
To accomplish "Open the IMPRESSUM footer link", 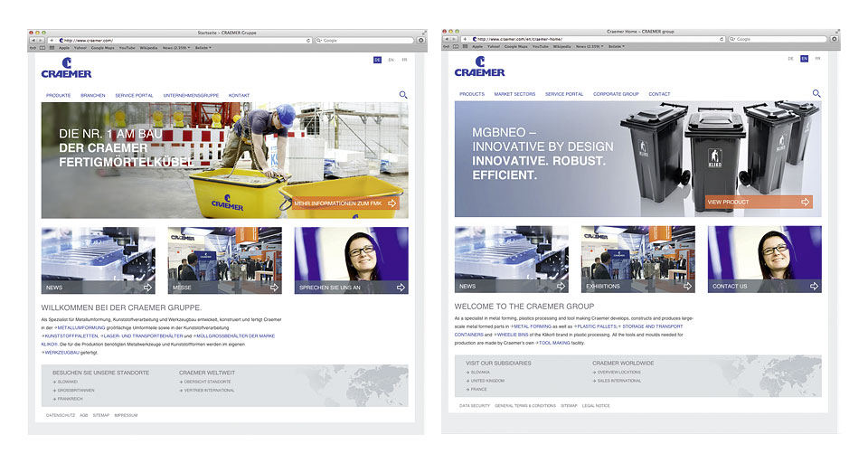I will point(127,415).
